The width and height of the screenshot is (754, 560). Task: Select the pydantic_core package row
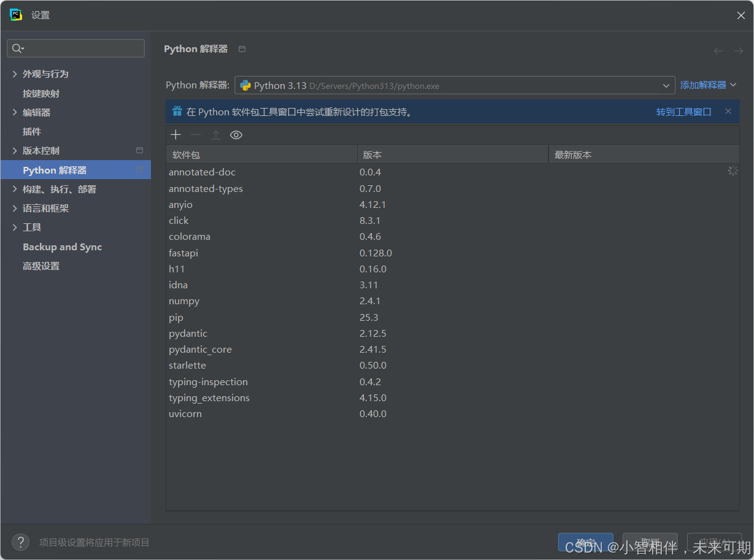[x=452, y=349]
